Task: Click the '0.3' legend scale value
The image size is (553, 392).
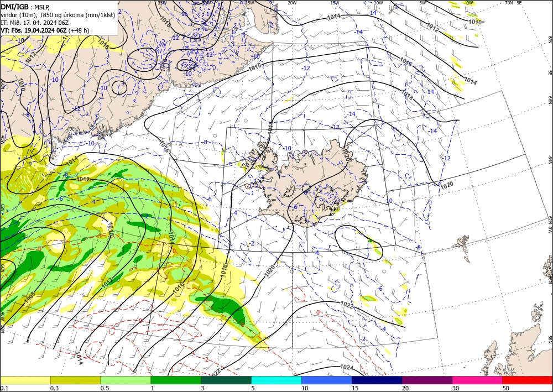Action: pyautogui.click(x=54, y=388)
